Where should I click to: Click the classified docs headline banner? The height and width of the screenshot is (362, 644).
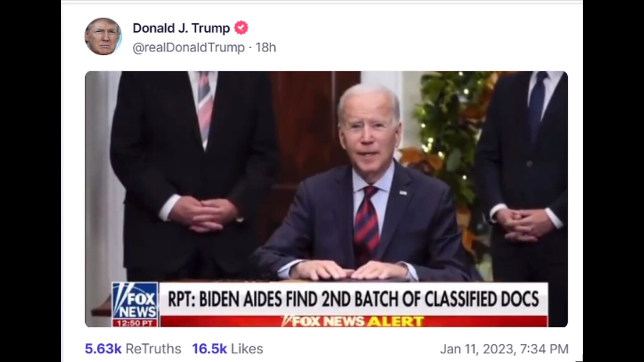[353, 299]
